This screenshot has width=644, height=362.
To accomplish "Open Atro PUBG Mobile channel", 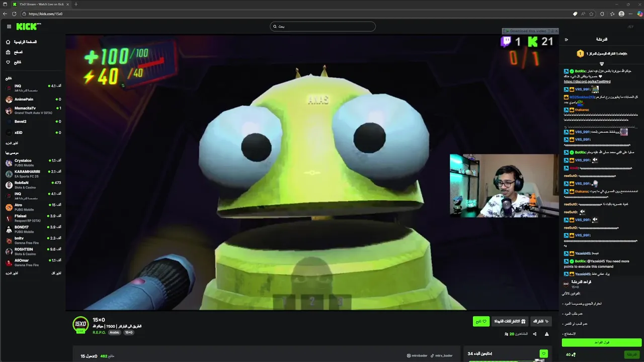I will [x=33, y=207].
